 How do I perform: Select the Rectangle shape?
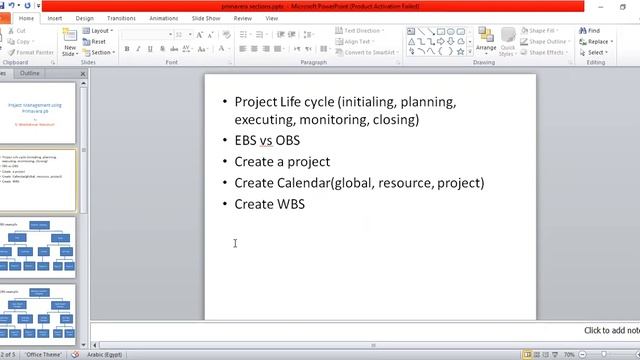(x=441, y=31)
